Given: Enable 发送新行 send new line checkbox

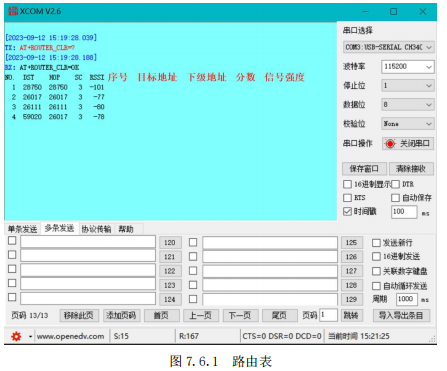Looking at the screenshot, I should click(376, 243).
